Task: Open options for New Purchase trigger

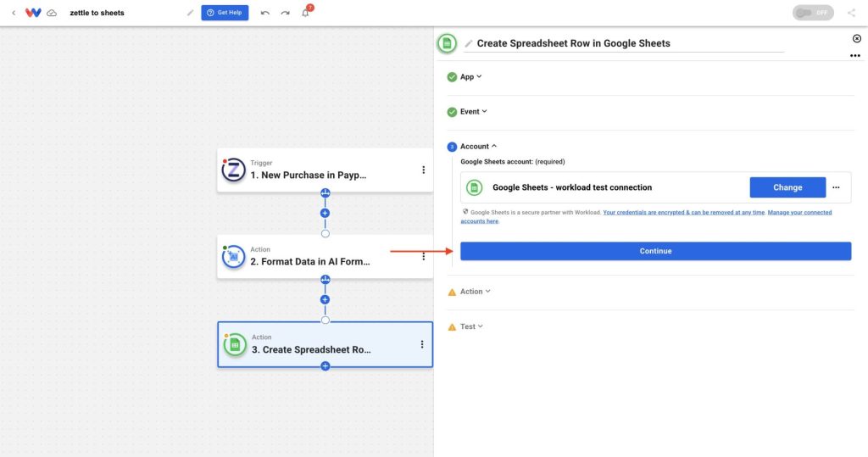Action: pos(424,170)
